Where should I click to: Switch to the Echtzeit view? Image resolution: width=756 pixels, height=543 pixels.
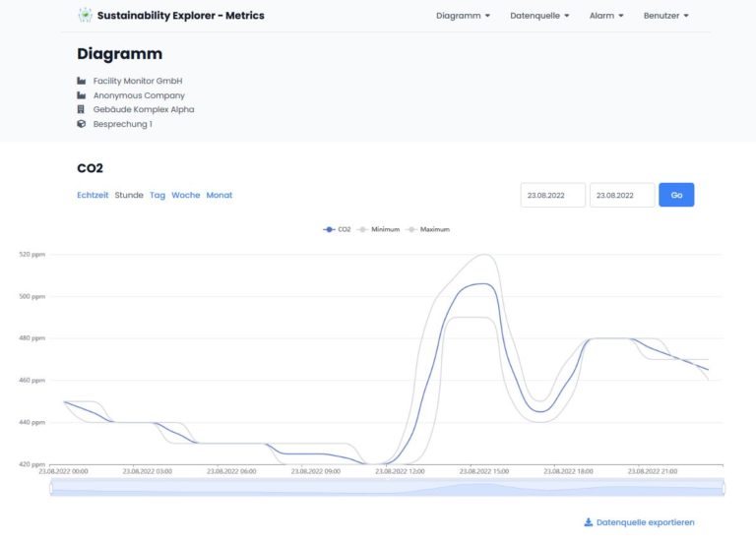tap(93, 195)
